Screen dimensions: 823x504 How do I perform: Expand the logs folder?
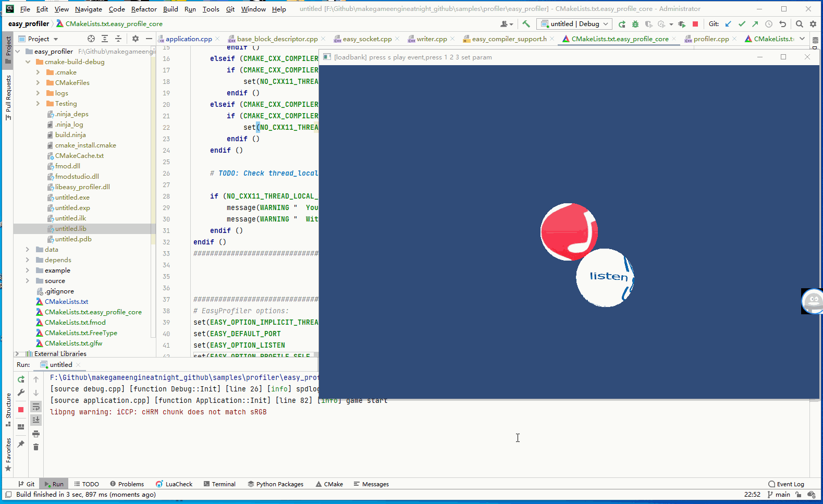click(38, 93)
